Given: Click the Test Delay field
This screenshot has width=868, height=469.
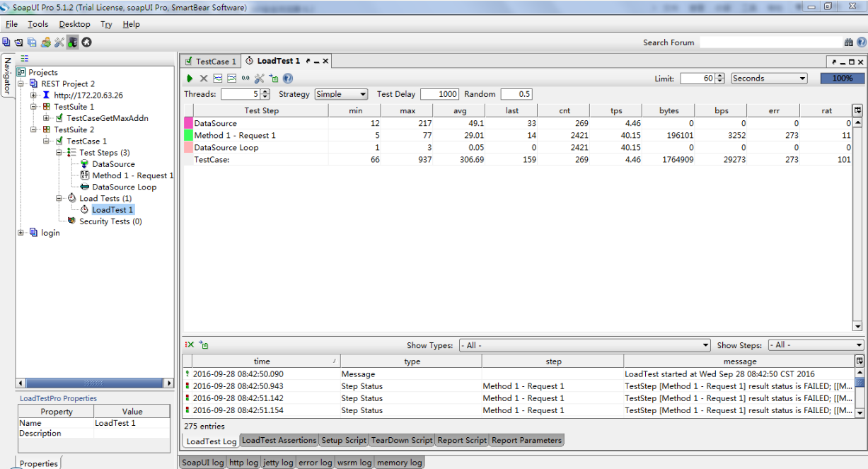Looking at the screenshot, I should pos(439,94).
